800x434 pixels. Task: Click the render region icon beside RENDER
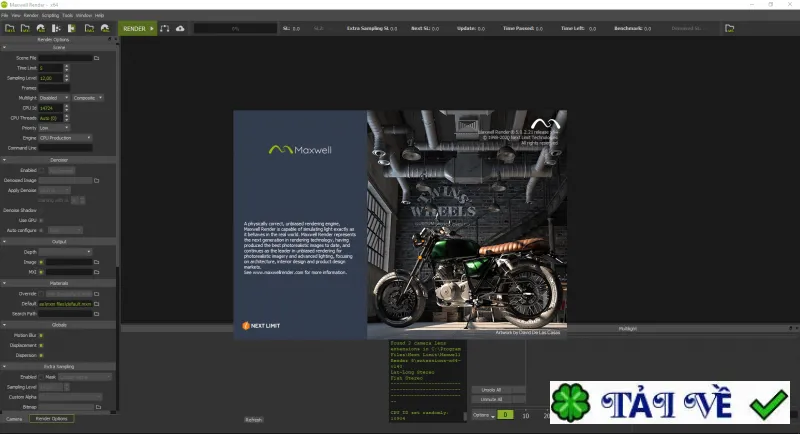point(165,29)
